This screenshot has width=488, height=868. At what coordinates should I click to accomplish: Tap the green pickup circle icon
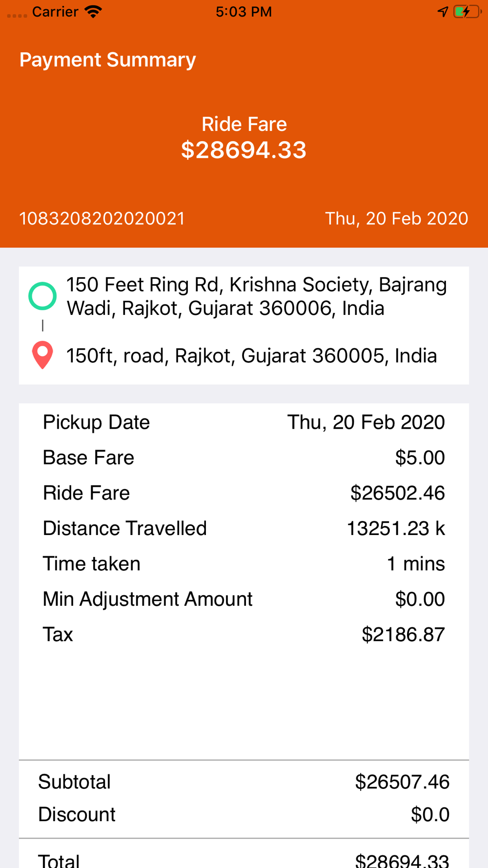pos(42,296)
